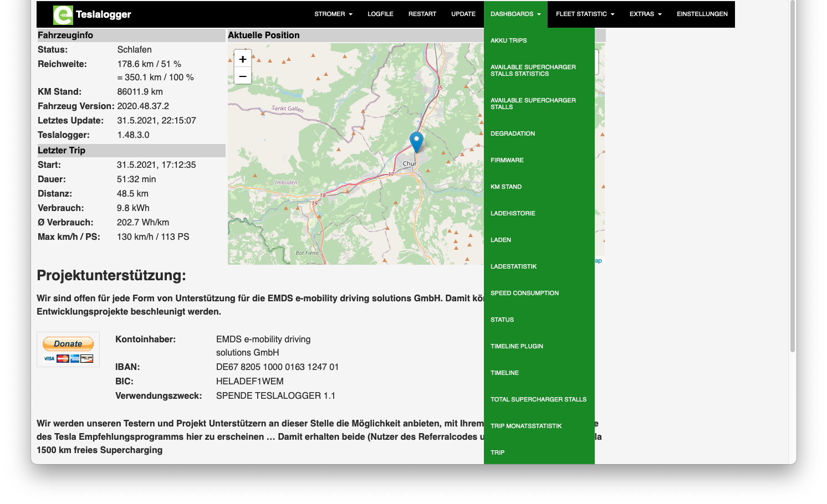
Task: Choose Ladehistorie from the dashboards list
Action: [x=512, y=213]
